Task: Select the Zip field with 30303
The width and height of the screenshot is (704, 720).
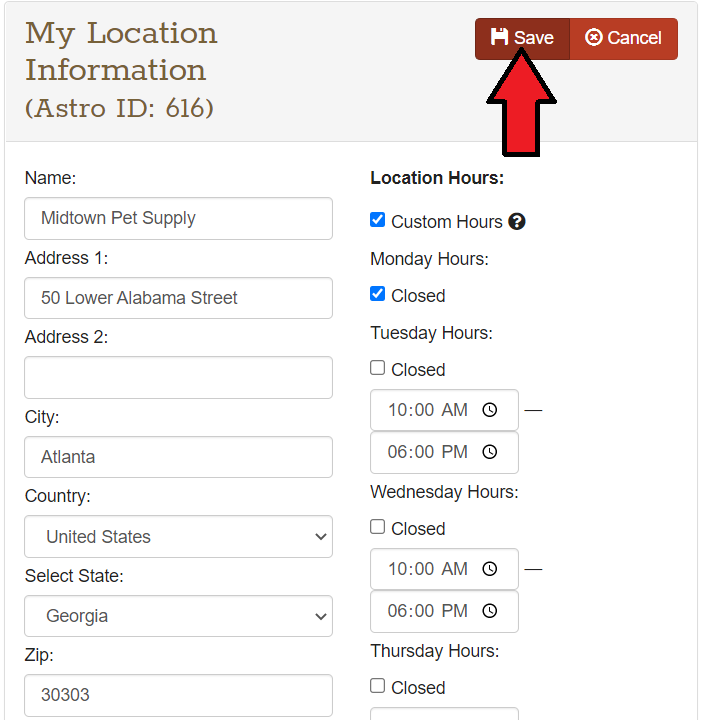Action: point(178,694)
